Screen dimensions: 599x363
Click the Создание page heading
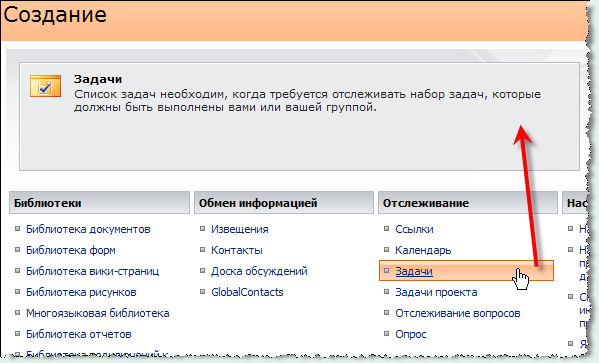55,15
